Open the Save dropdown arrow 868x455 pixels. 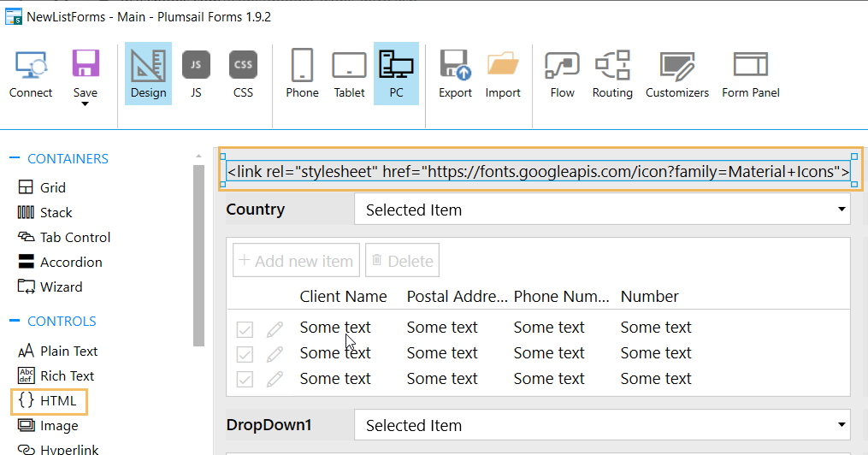[x=85, y=104]
